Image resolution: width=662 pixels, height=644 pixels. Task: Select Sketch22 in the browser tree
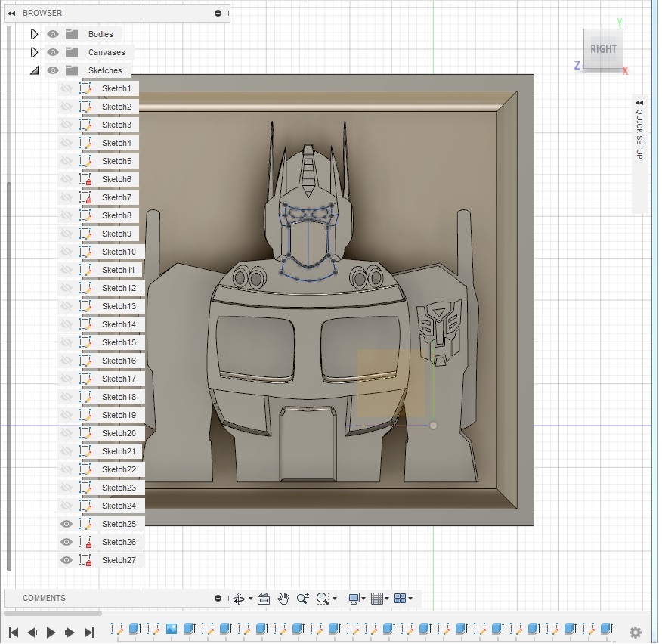point(119,469)
